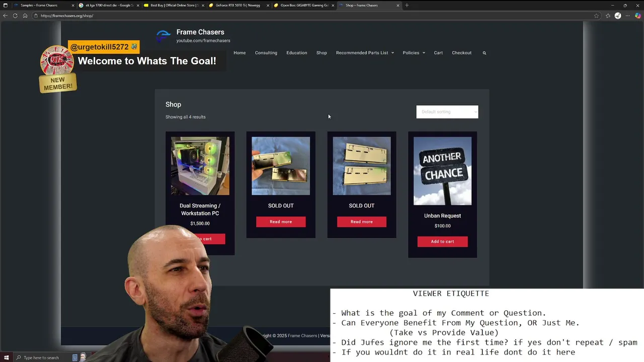Open browser settings and more menu
Screen dimensions: 644x362
628,16
